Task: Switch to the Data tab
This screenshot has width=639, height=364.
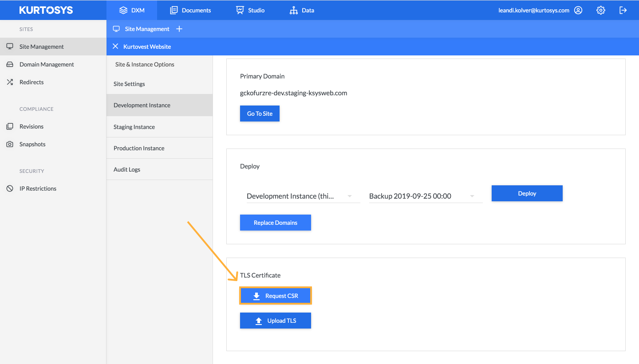Action: coord(302,10)
